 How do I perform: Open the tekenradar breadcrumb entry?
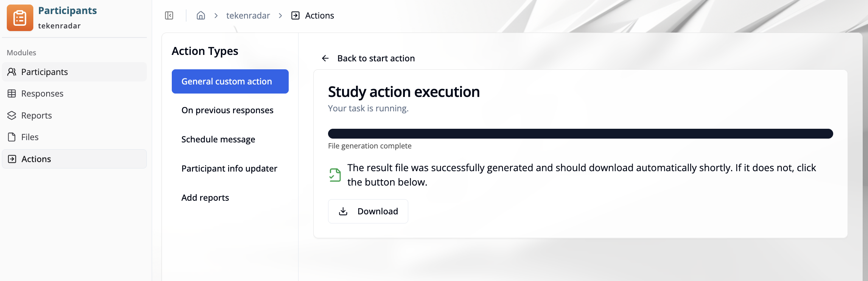[x=248, y=15]
